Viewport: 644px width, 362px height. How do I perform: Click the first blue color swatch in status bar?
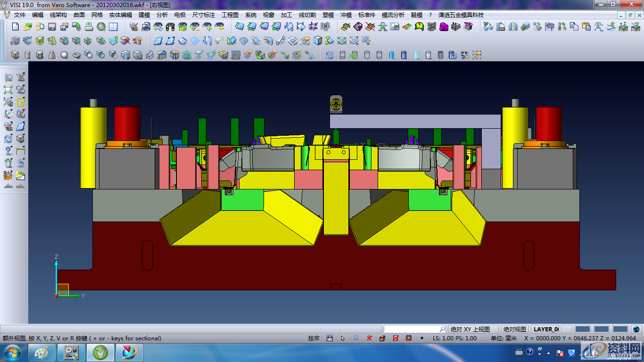click(x=583, y=329)
